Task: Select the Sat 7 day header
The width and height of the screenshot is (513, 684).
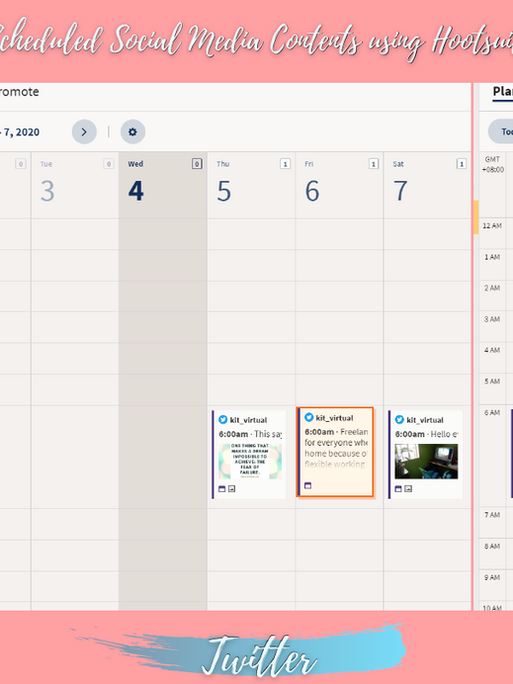Action: [428, 185]
